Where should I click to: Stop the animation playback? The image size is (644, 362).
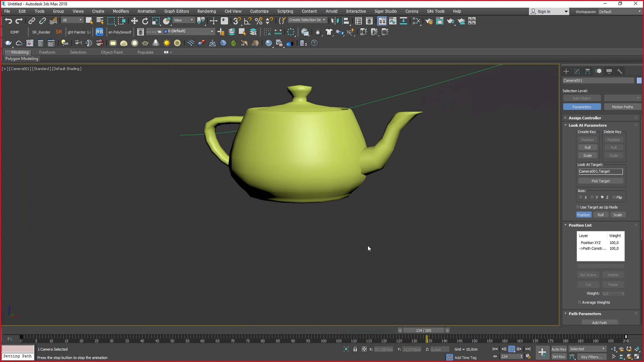point(512,349)
